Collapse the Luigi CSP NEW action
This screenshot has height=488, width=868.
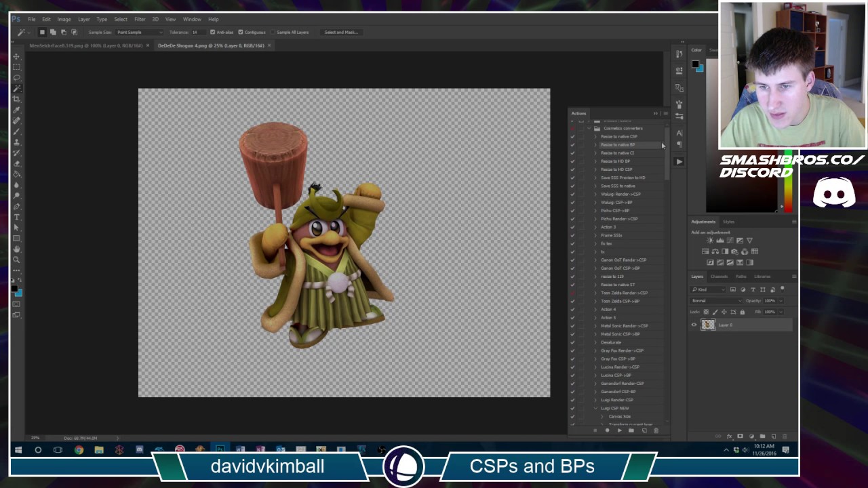pyautogui.click(x=595, y=408)
